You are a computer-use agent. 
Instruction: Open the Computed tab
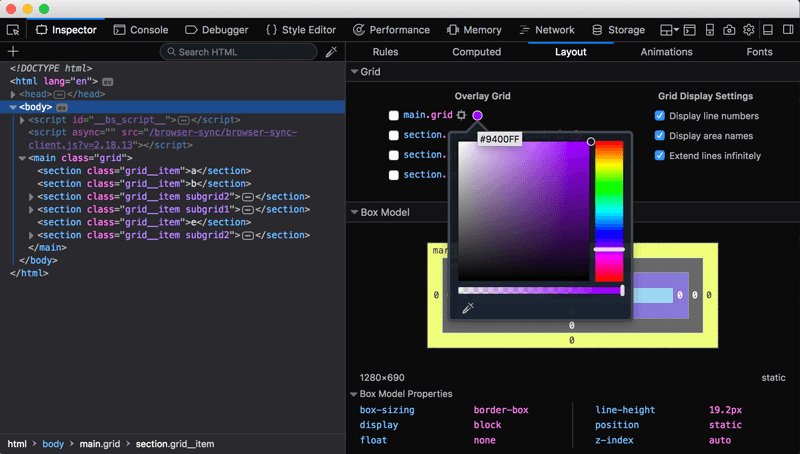pos(477,52)
